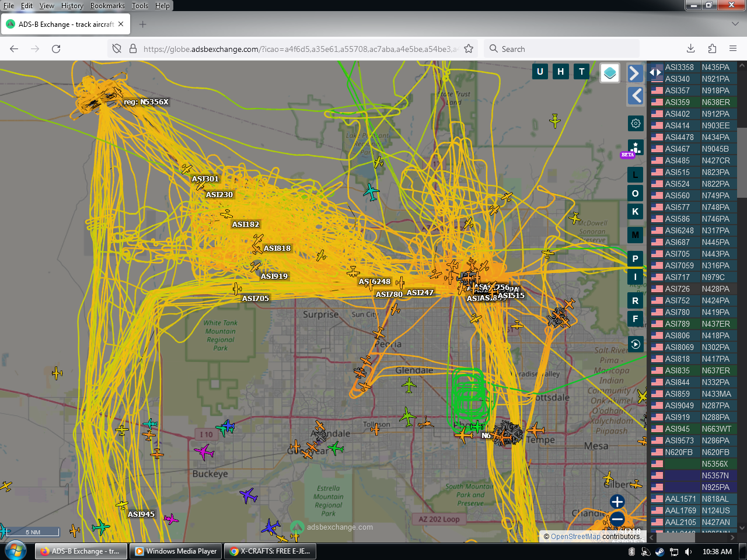Close the ADS-B Exchange browser tab

pos(121,24)
